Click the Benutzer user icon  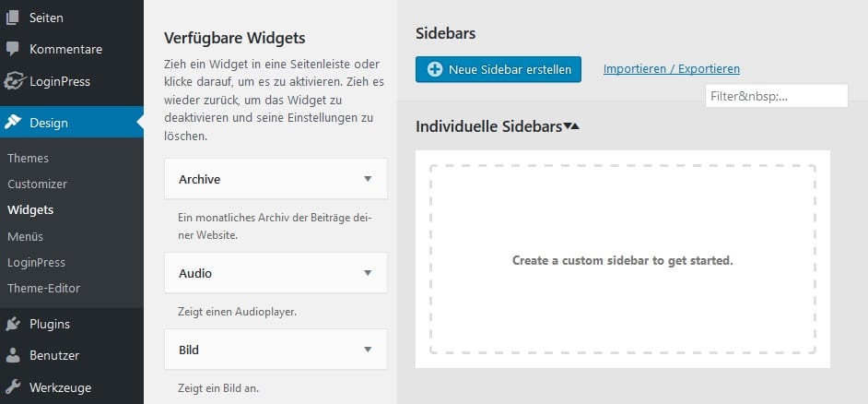[x=13, y=355]
